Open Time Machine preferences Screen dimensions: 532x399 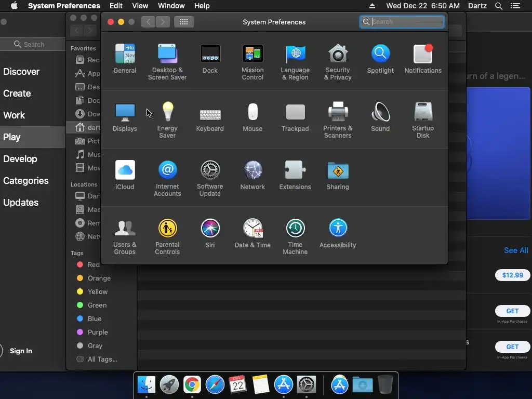coord(295,237)
